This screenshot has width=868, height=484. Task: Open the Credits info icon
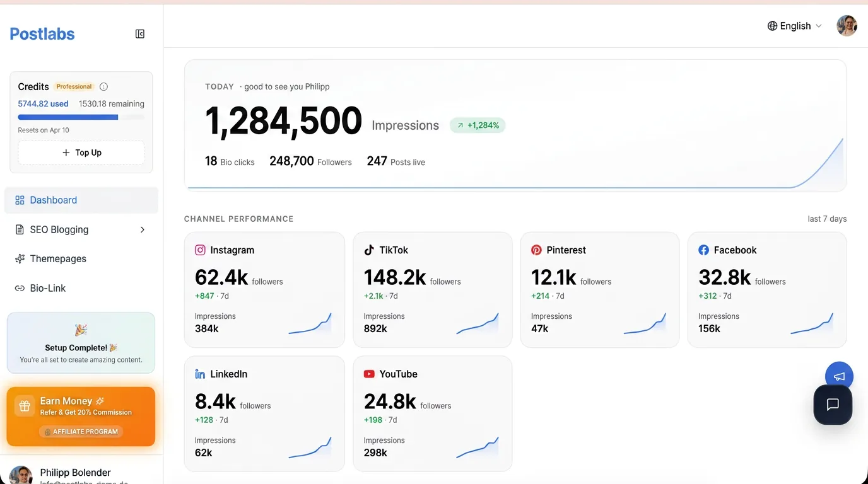pos(104,87)
